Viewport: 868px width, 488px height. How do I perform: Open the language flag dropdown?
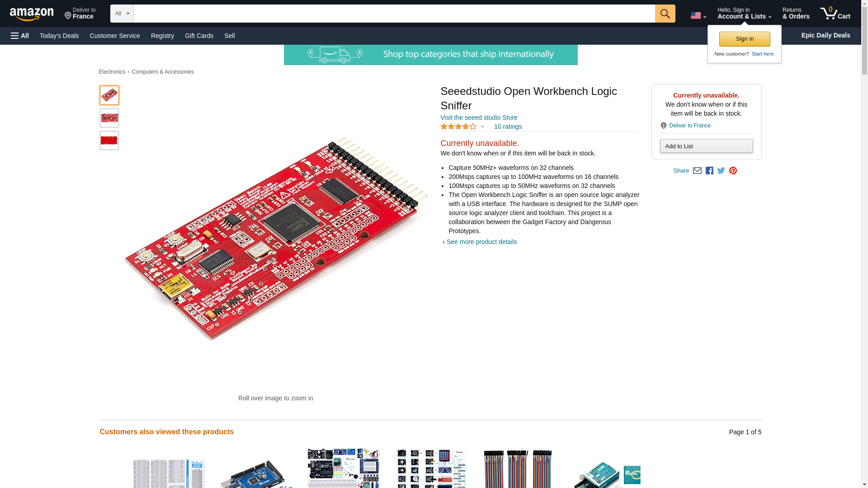[x=698, y=16]
